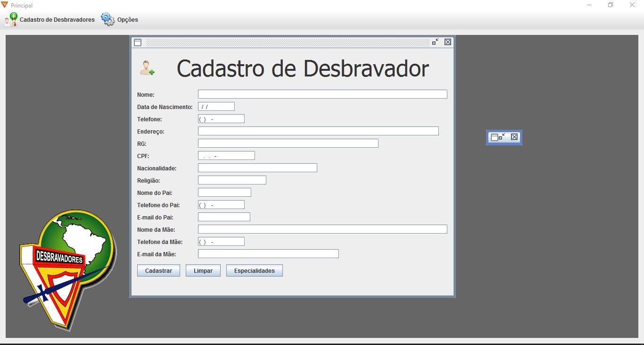This screenshot has width=644, height=345.
Task: Focus the Telefone do Pai field
Action: pos(221,205)
